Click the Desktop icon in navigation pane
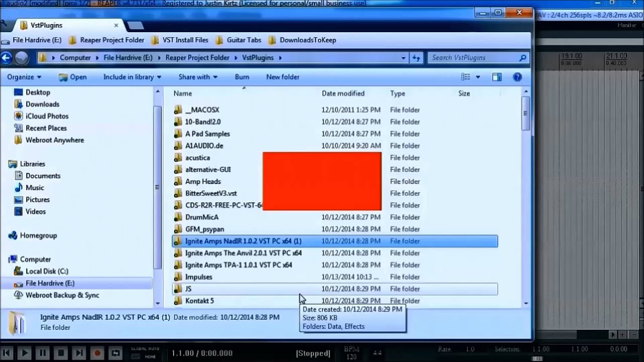644x362 pixels. tap(19, 93)
